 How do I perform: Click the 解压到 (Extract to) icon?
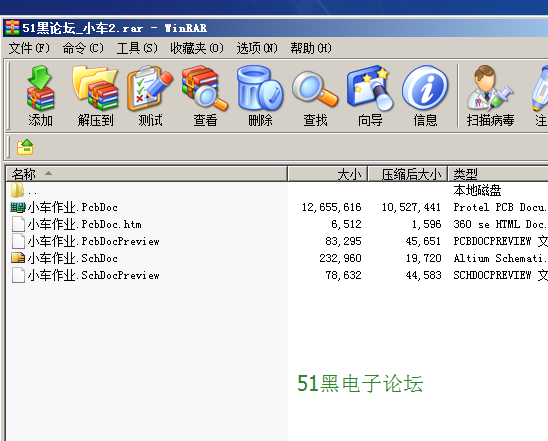(x=95, y=96)
